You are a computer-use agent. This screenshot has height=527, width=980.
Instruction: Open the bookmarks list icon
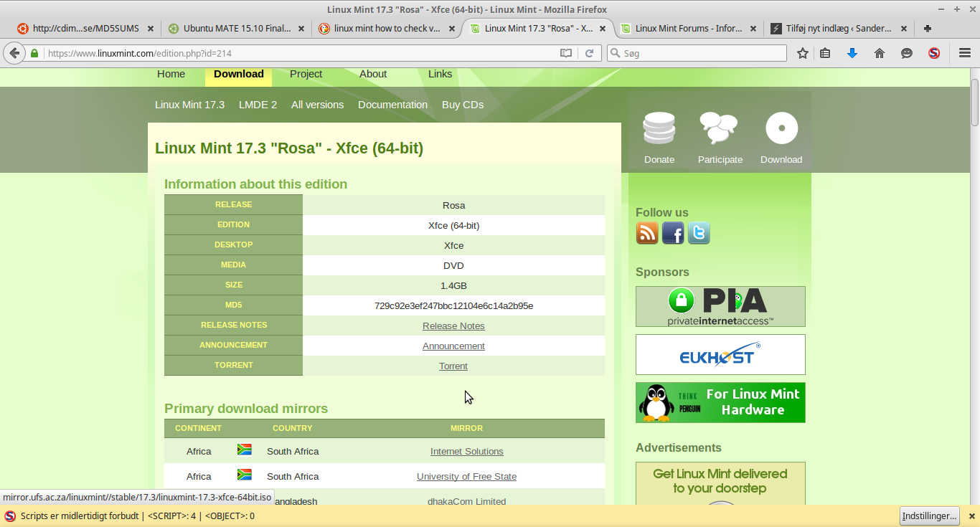click(x=825, y=53)
